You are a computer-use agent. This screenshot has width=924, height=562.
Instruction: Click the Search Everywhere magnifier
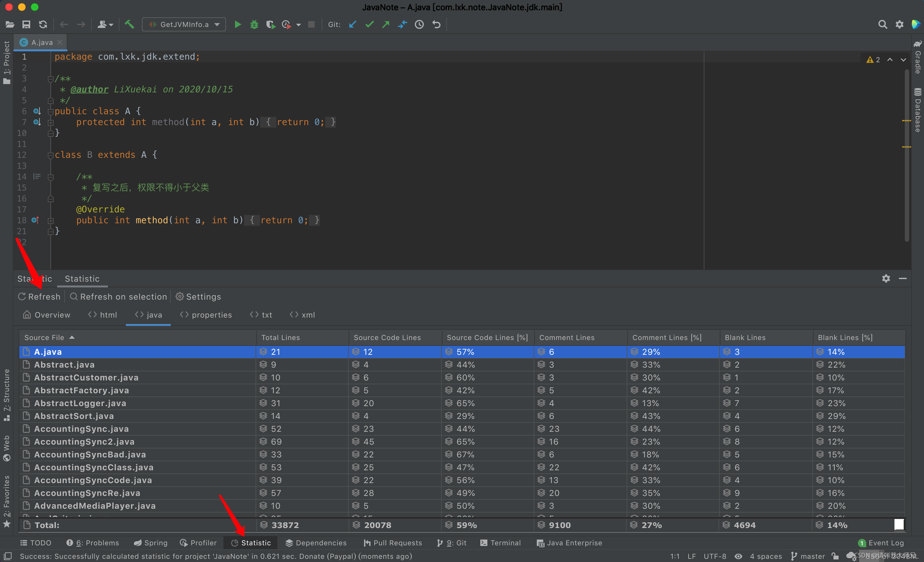882,24
